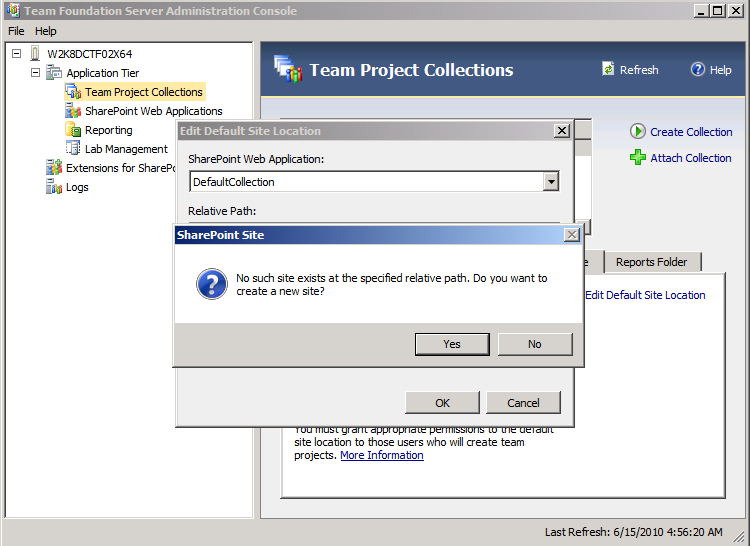Click the Help question mark icon
This screenshot has height=546, width=750.
pos(697,69)
